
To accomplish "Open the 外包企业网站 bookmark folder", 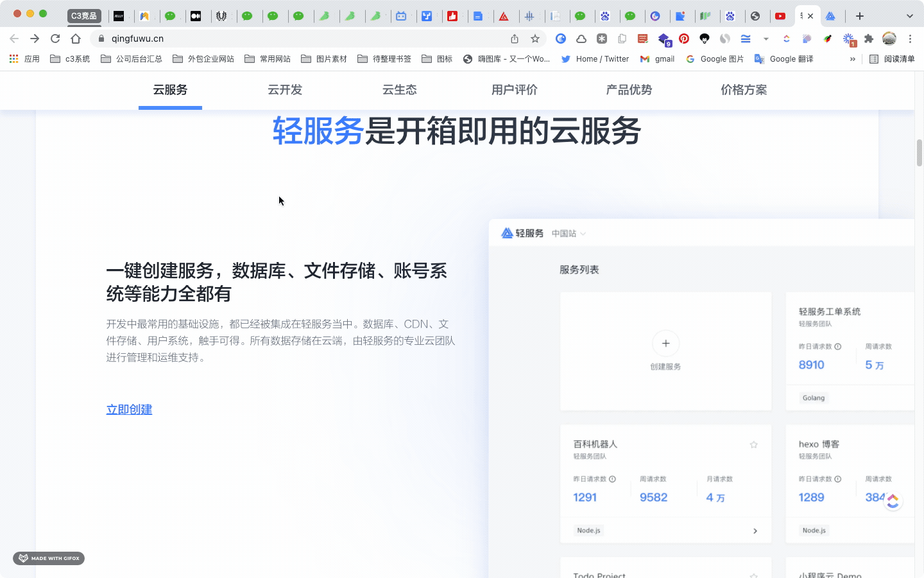I will click(x=203, y=58).
